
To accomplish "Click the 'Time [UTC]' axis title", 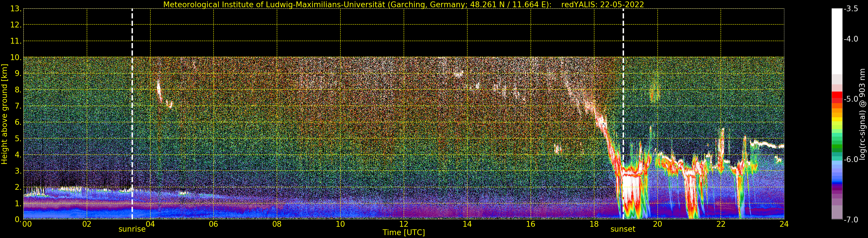I will pos(404,233).
